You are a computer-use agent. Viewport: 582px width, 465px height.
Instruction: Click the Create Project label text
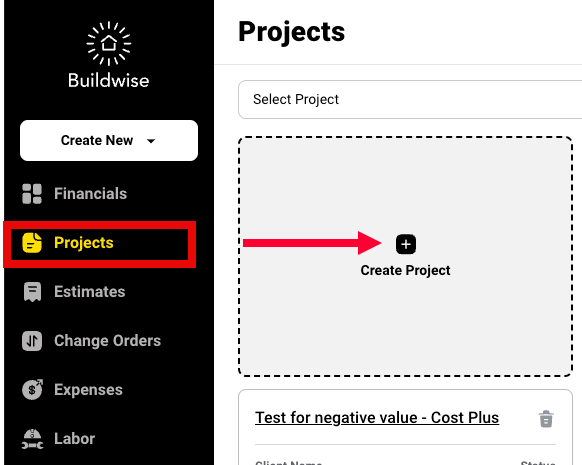click(405, 270)
